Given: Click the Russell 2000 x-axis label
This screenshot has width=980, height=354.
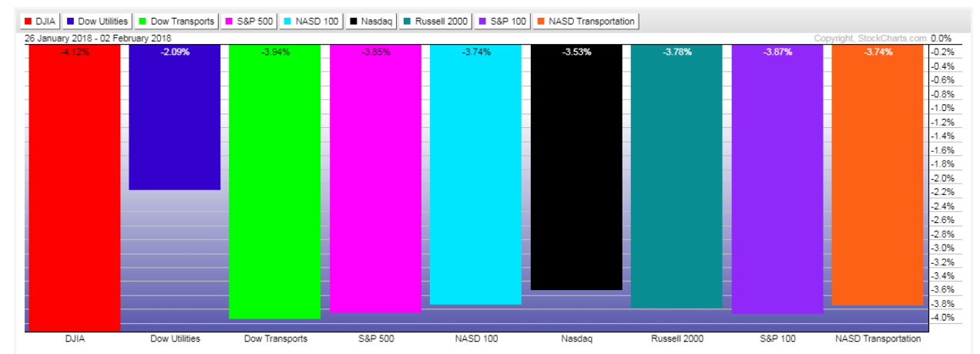Looking at the screenshot, I should coord(676,339).
